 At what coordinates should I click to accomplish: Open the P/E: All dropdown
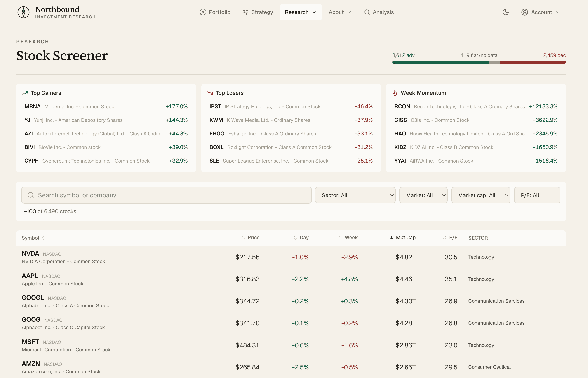537,195
